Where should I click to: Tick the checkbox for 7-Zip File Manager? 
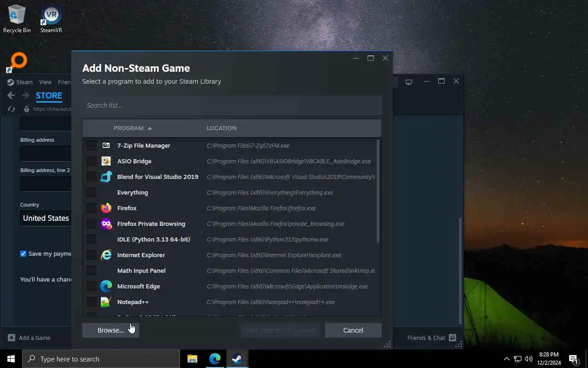[x=91, y=145]
